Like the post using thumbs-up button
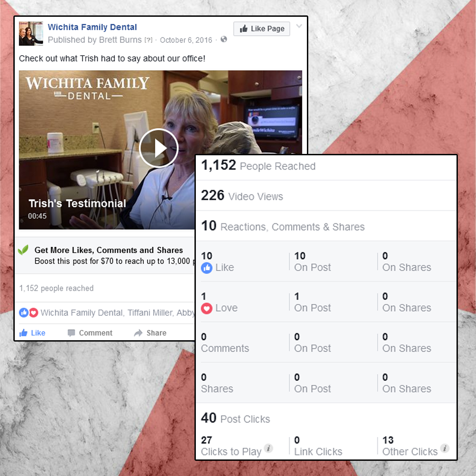476x476 pixels. pyautogui.click(x=32, y=333)
